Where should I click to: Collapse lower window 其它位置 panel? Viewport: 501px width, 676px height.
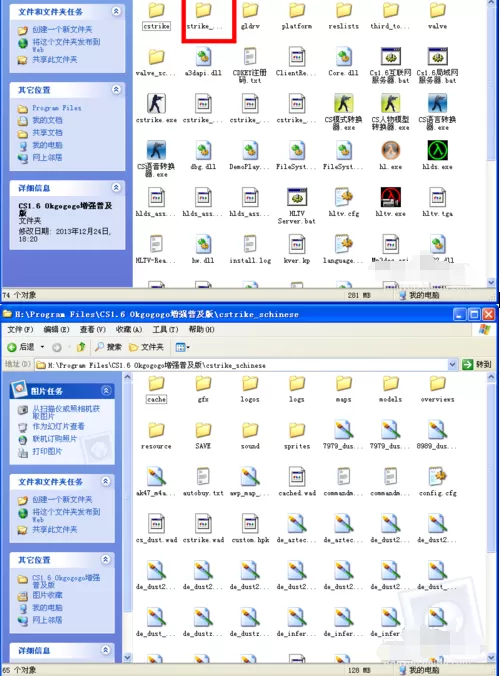click(x=106, y=560)
